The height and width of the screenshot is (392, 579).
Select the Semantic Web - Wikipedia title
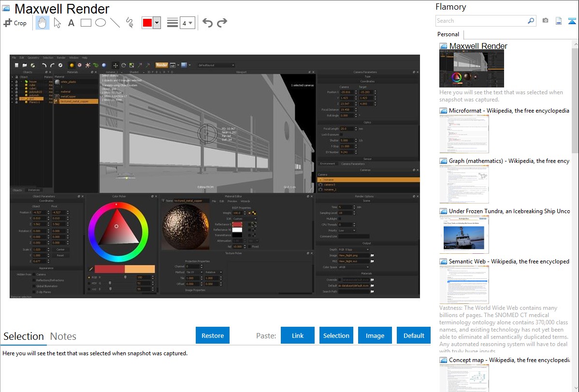509,261
